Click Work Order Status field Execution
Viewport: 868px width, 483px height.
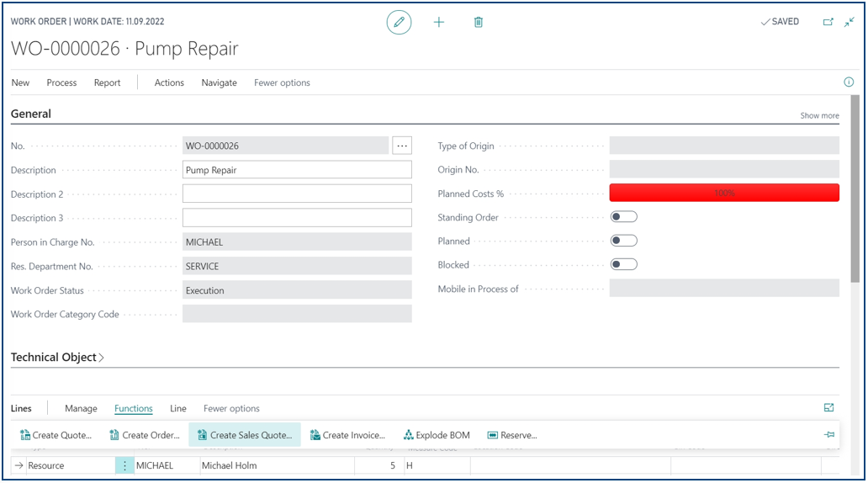(297, 289)
